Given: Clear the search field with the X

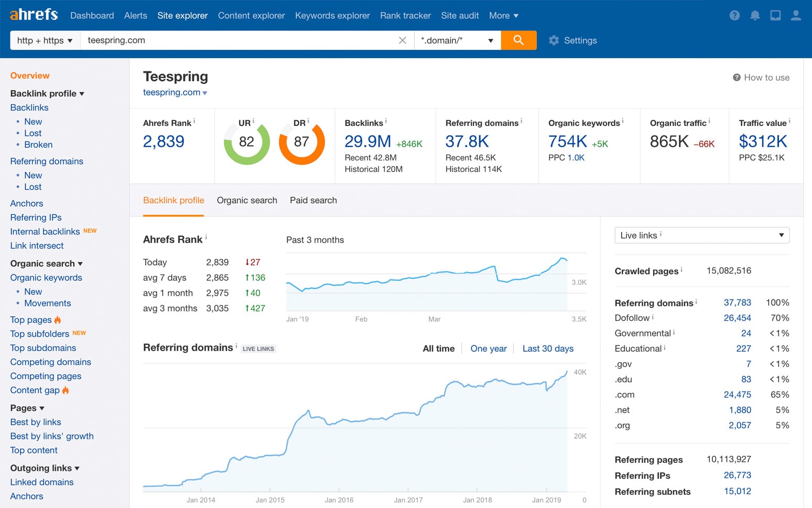Looking at the screenshot, I should tap(403, 40).
